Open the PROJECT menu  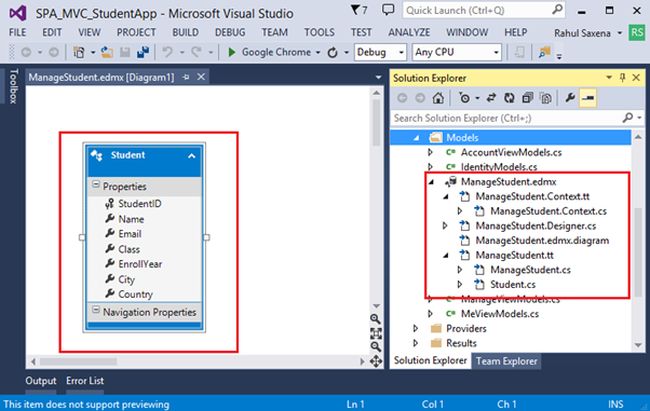tap(136, 32)
